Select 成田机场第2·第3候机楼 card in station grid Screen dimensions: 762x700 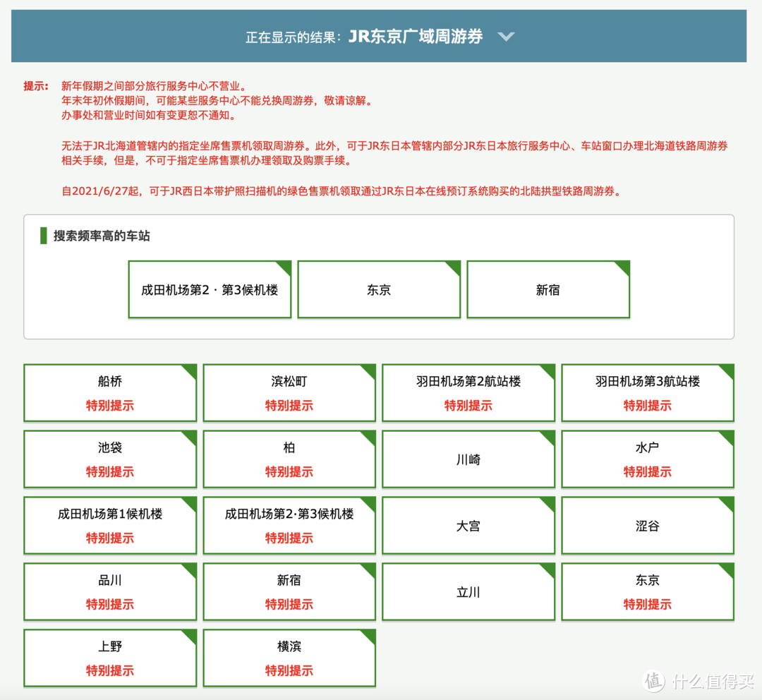pyautogui.click(x=289, y=526)
